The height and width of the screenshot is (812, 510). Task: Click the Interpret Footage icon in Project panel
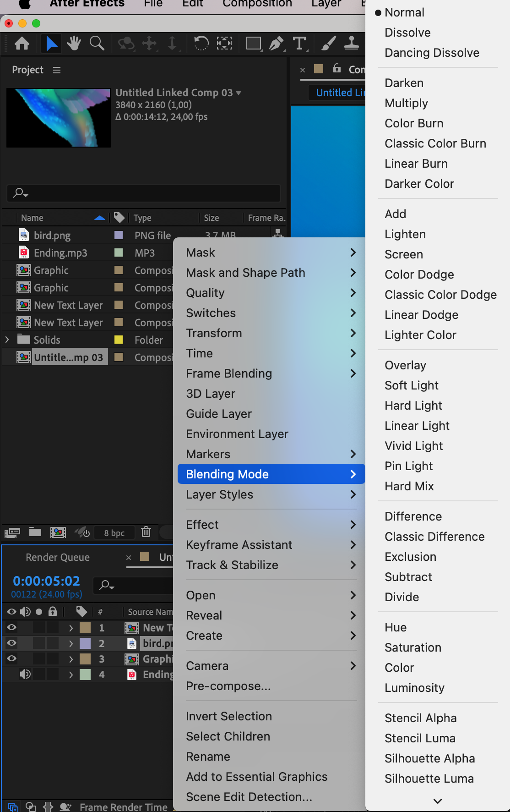click(x=12, y=532)
